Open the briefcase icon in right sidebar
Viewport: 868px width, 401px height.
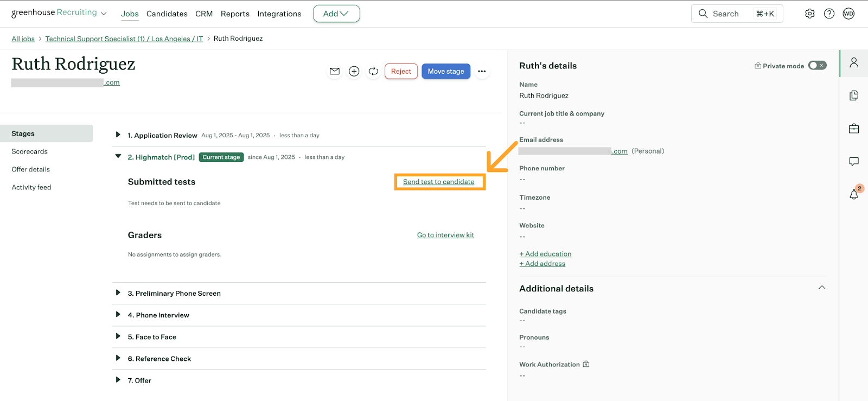coord(854,129)
